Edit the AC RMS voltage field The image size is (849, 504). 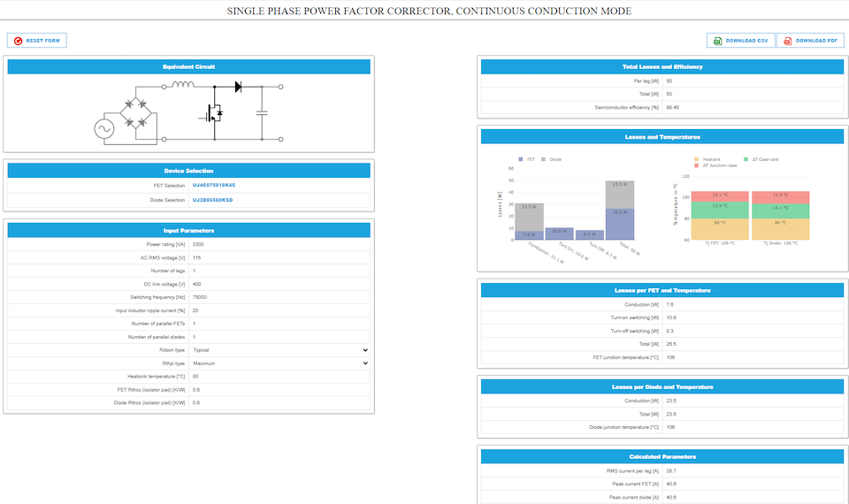pyautogui.click(x=279, y=257)
